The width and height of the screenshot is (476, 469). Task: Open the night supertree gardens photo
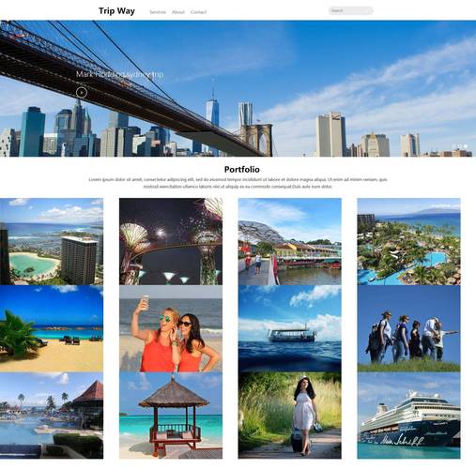171,241
